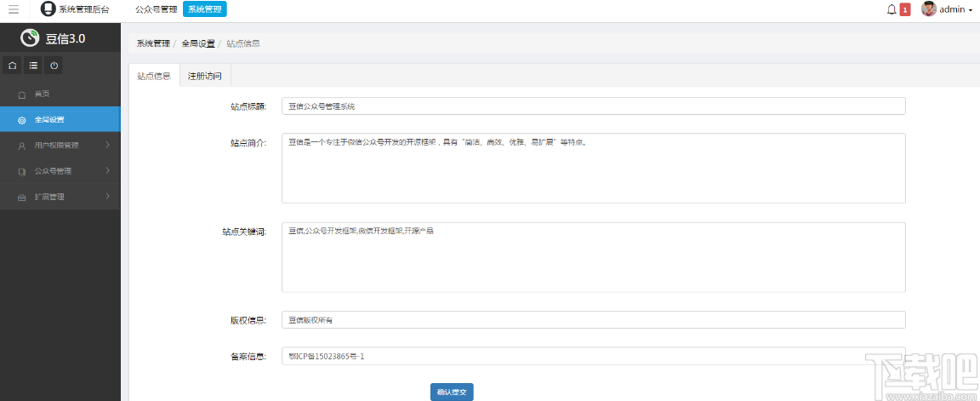The height and width of the screenshot is (401, 980).
Task: Select 全局设置 in the sidebar
Action: (60, 119)
